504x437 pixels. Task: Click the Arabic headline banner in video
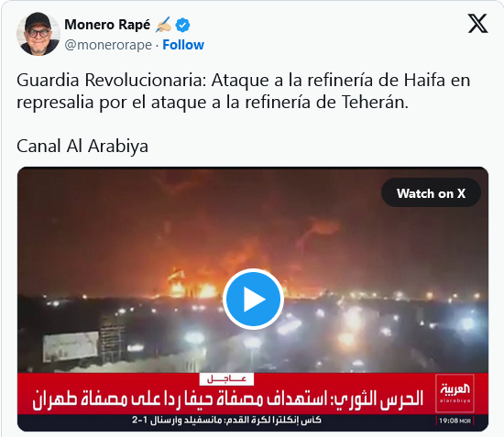[227, 399]
